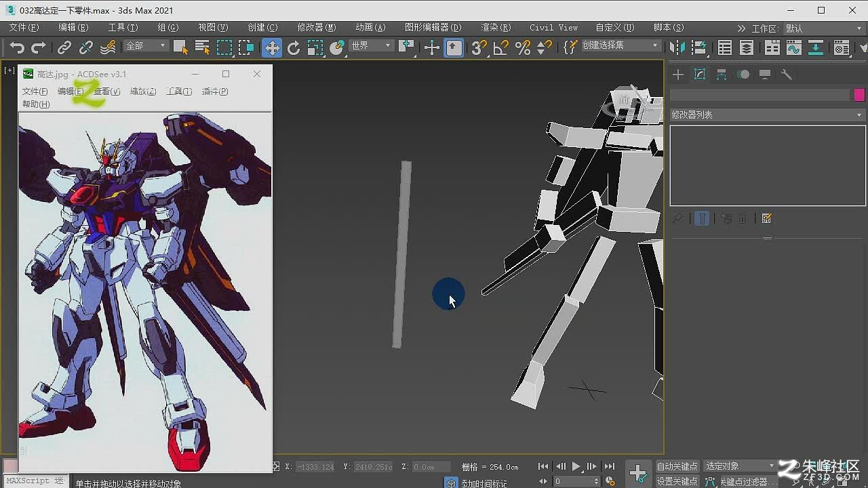Toggle Keyboard Shortcut Override button

click(454, 47)
